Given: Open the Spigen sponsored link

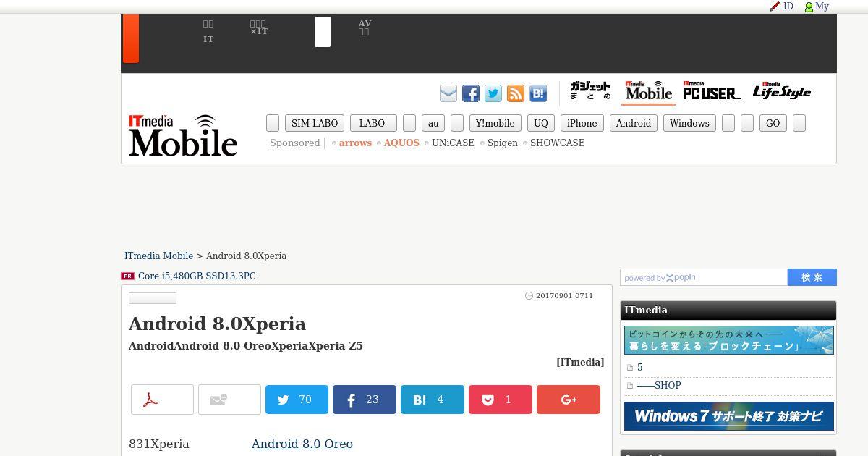Looking at the screenshot, I should point(503,143).
